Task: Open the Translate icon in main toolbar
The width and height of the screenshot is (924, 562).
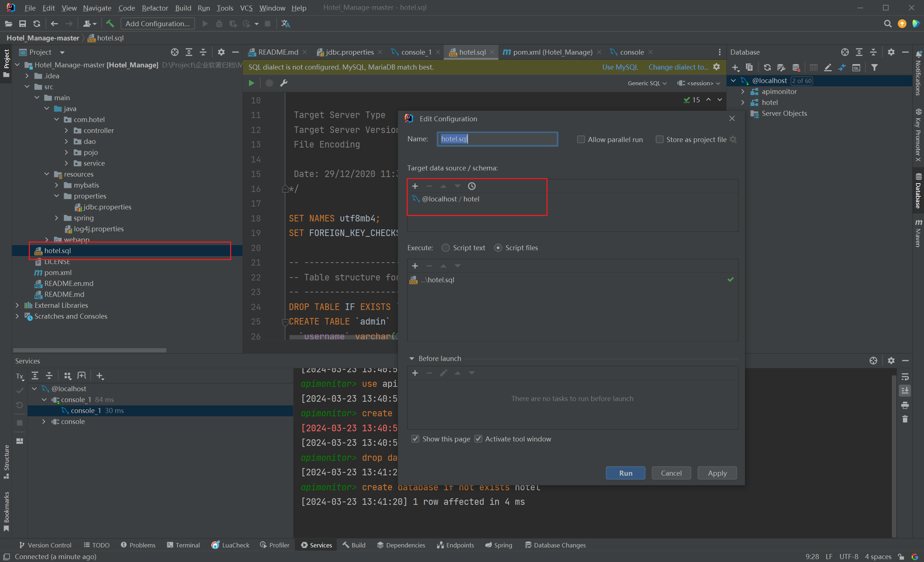Action: (285, 24)
